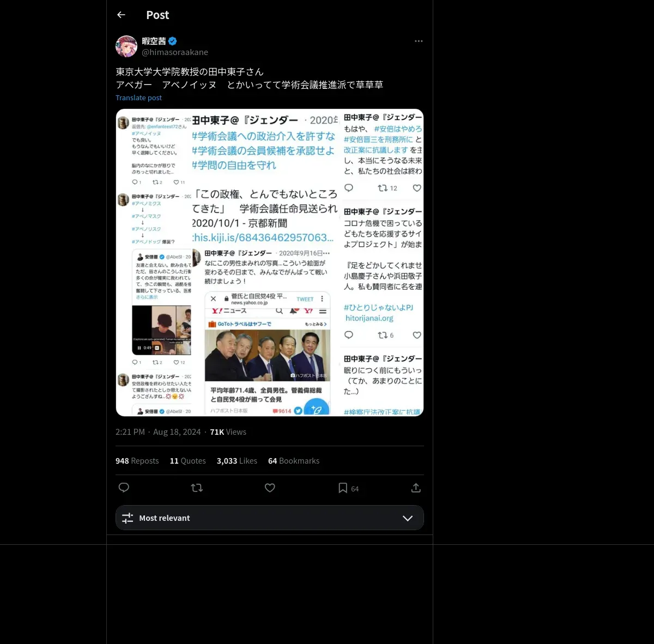Viewport: 654px width, 644px height.
Task: Click the 64 Bookmarks count
Action: (x=294, y=461)
